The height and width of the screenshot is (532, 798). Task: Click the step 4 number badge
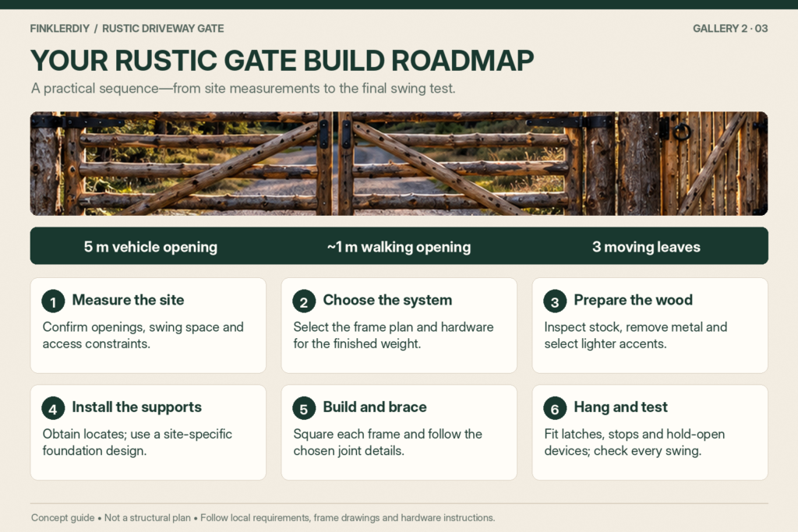click(x=53, y=408)
